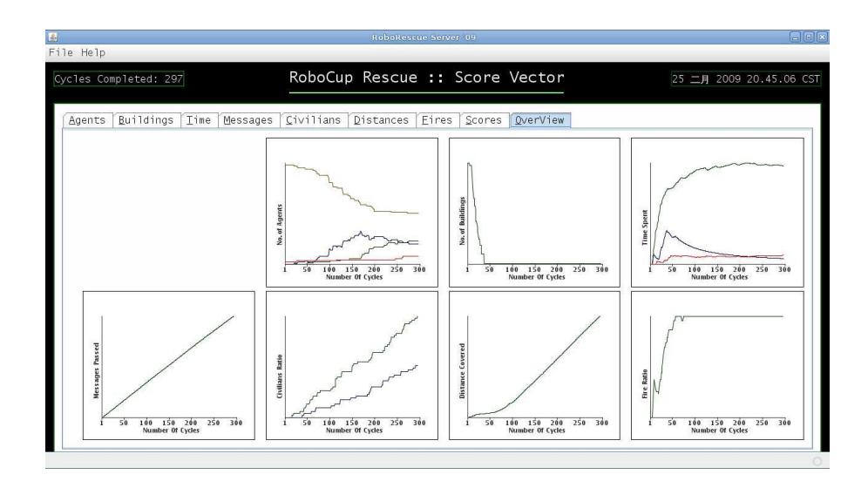
Task: Minimize the RoboRescue Server window
Action: click(x=795, y=37)
